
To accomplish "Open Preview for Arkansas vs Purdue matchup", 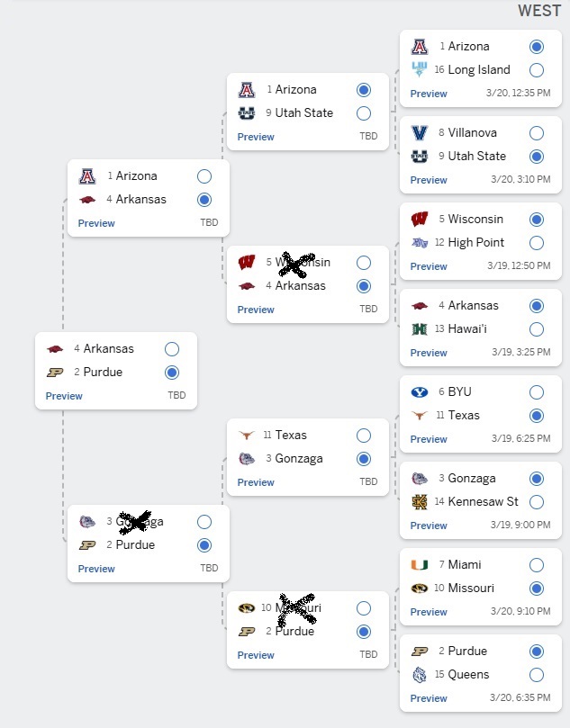I will click(x=64, y=396).
